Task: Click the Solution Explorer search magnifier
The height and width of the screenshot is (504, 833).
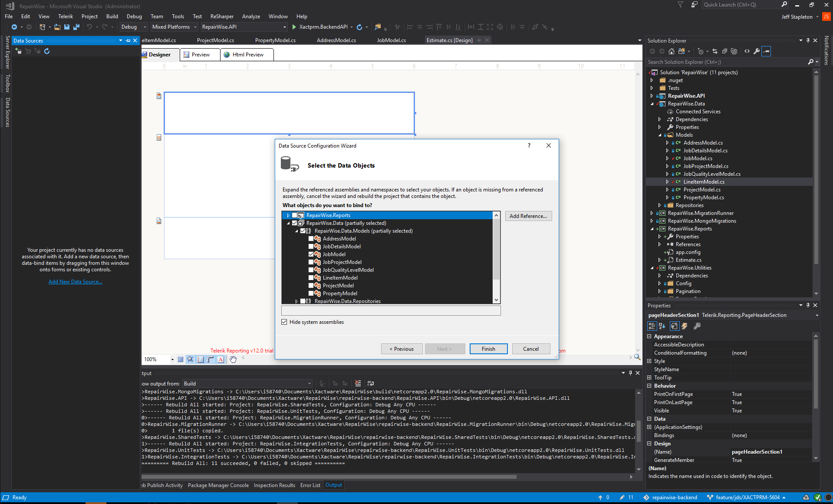Action: pyautogui.click(x=810, y=62)
